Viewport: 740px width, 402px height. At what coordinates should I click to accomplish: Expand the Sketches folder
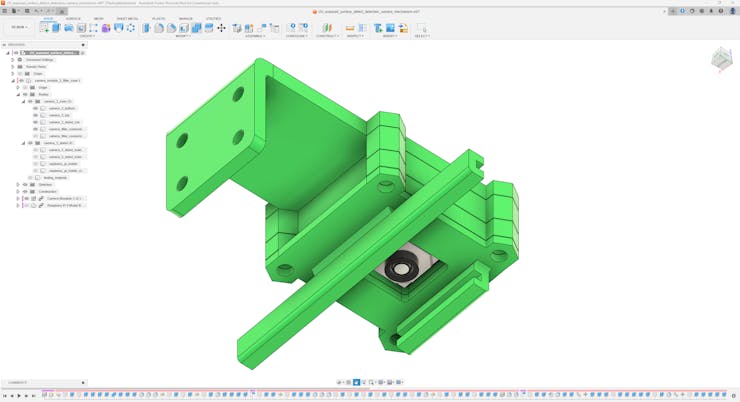[x=18, y=184]
